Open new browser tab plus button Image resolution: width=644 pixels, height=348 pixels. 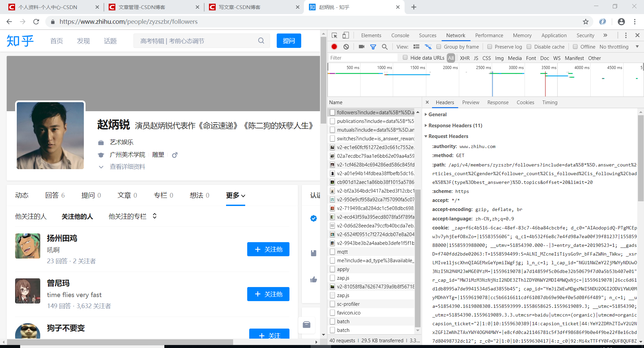click(x=414, y=7)
